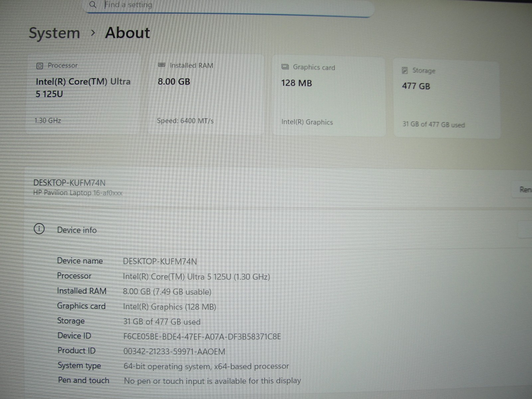Click the Installed RAM memory icon
This screenshot has height=399, width=532.
tap(162, 65)
